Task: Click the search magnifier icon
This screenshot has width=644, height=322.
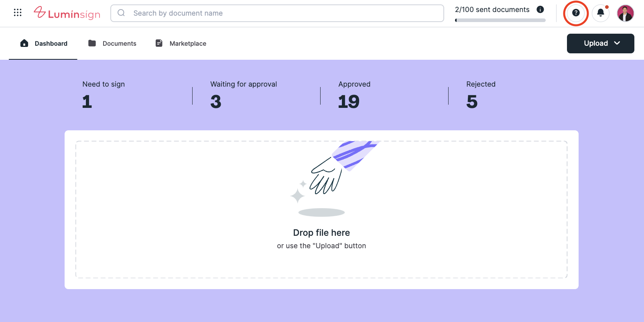Action: pyautogui.click(x=121, y=13)
